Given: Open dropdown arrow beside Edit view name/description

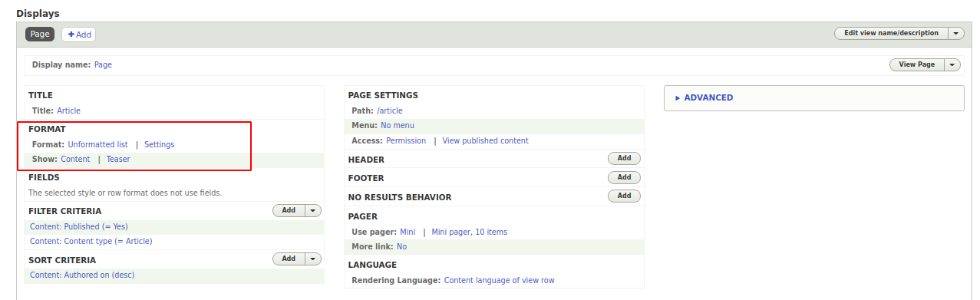Looking at the screenshot, I should point(956,33).
